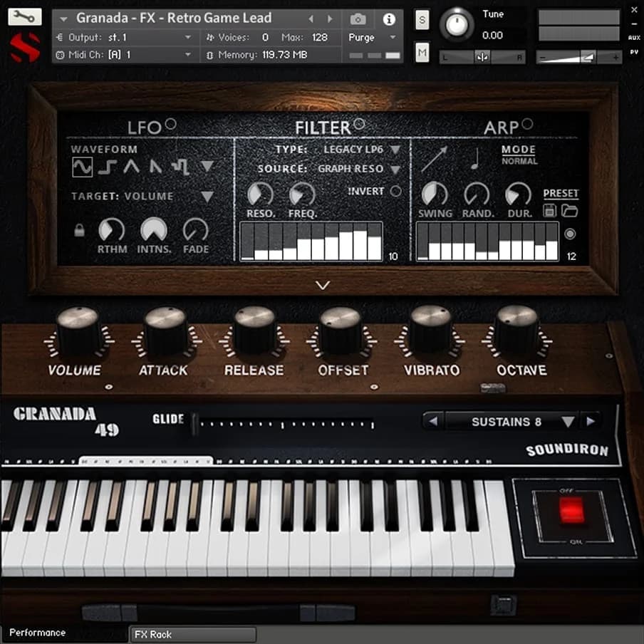Click the LFO lock icon
This screenshot has height=644, width=644.
click(x=79, y=229)
